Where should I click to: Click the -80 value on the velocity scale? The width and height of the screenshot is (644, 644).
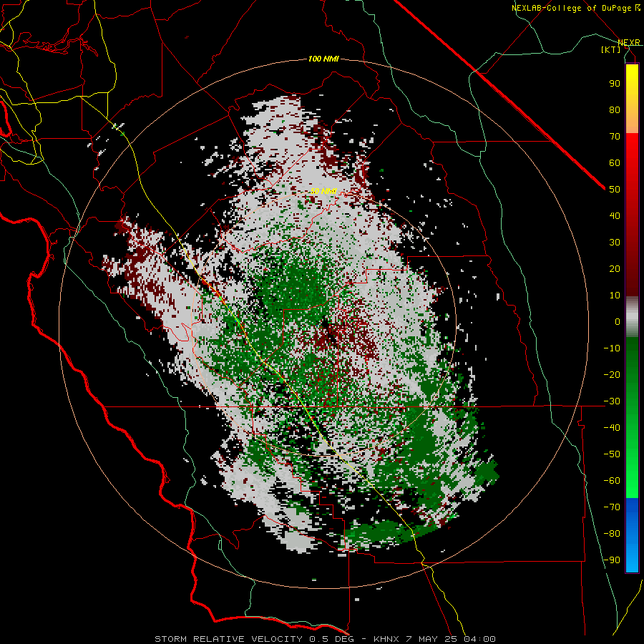pos(612,534)
